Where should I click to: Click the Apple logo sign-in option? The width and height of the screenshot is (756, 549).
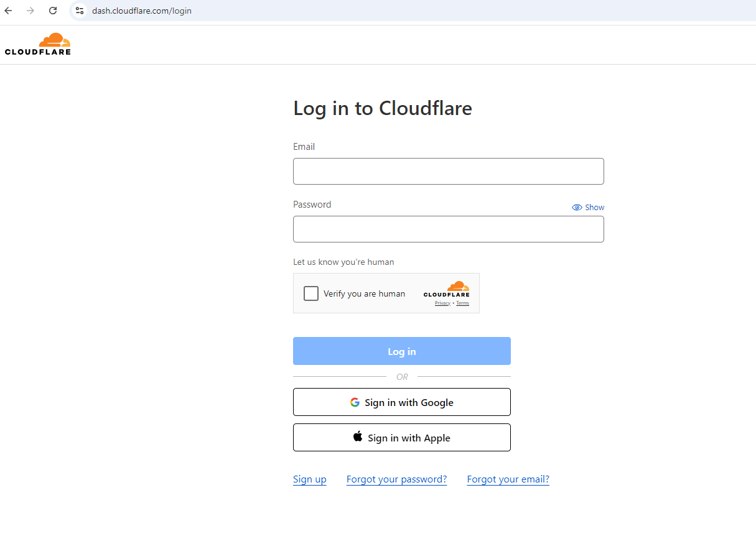click(358, 437)
